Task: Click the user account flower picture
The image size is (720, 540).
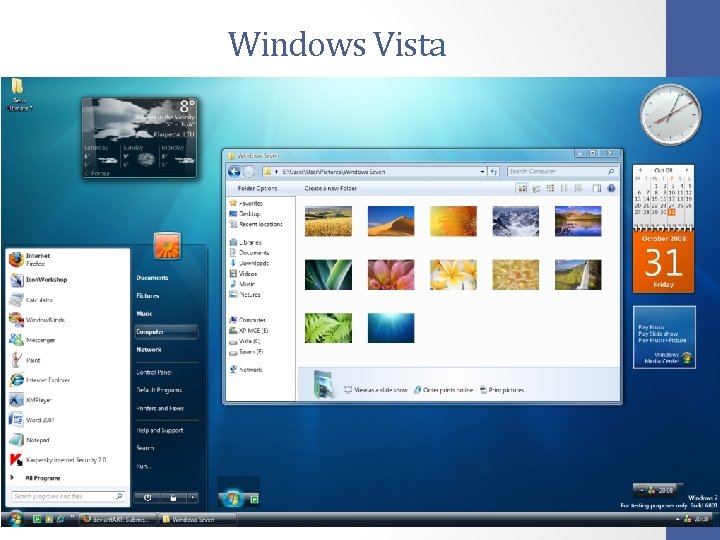Action: (x=167, y=245)
